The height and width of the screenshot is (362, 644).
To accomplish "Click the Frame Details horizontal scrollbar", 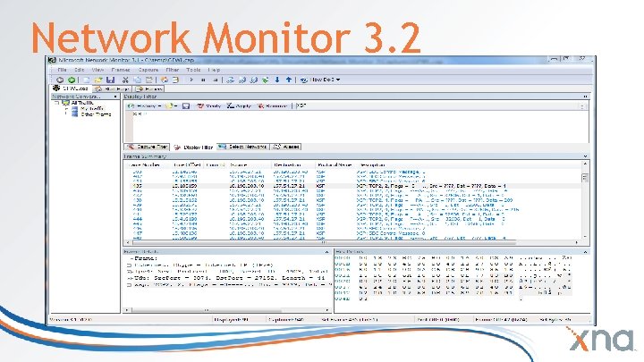I will tap(227, 310).
